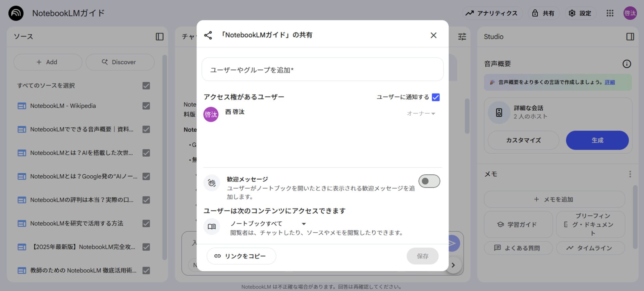Image resolution: width=644 pixels, height=291 pixels.
Task: Click the 音声概要 info icon
Action: click(627, 64)
